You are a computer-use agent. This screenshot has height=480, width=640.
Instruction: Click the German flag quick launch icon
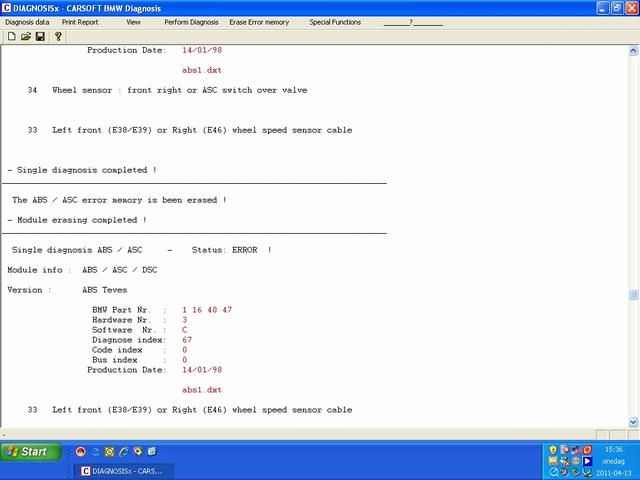click(x=81, y=451)
